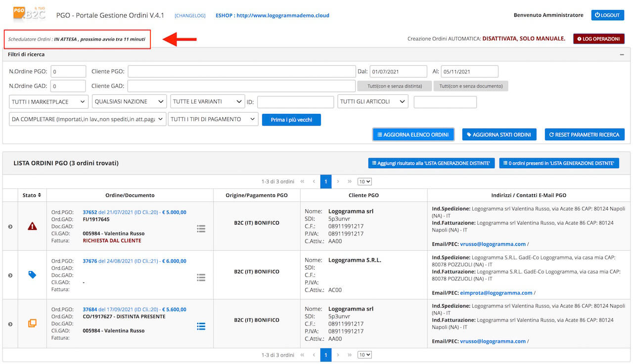
Task: Open list icon for order 37652
Action: [x=201, y=228]
